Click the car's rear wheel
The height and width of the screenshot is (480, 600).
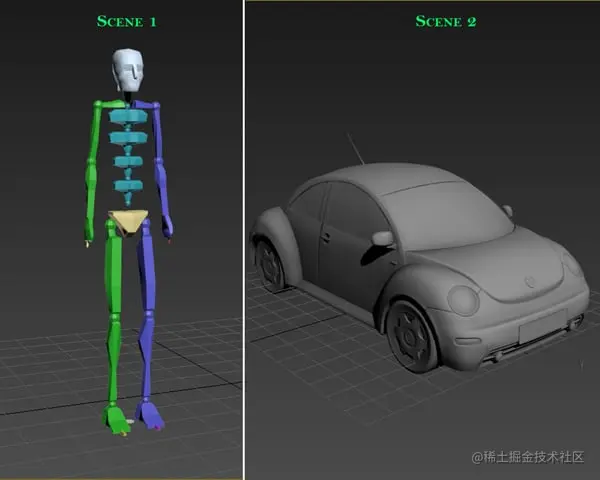[270, 264]
